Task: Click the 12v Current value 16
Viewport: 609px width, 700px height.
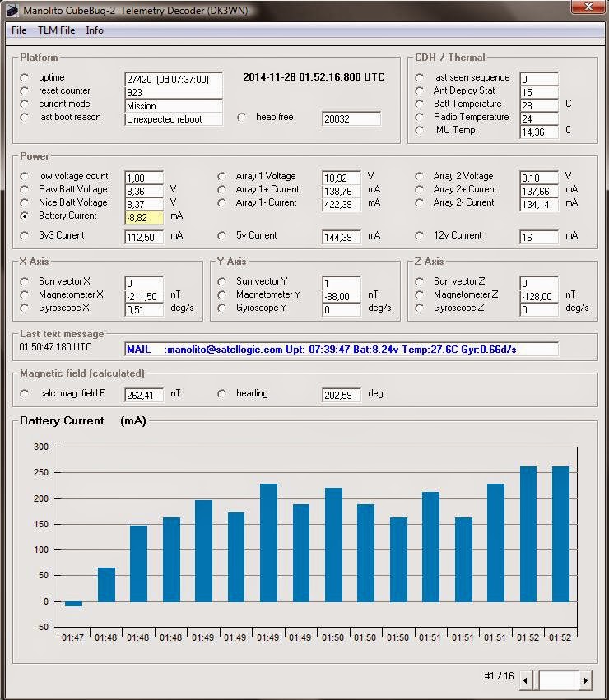Action: click(539, 237)
